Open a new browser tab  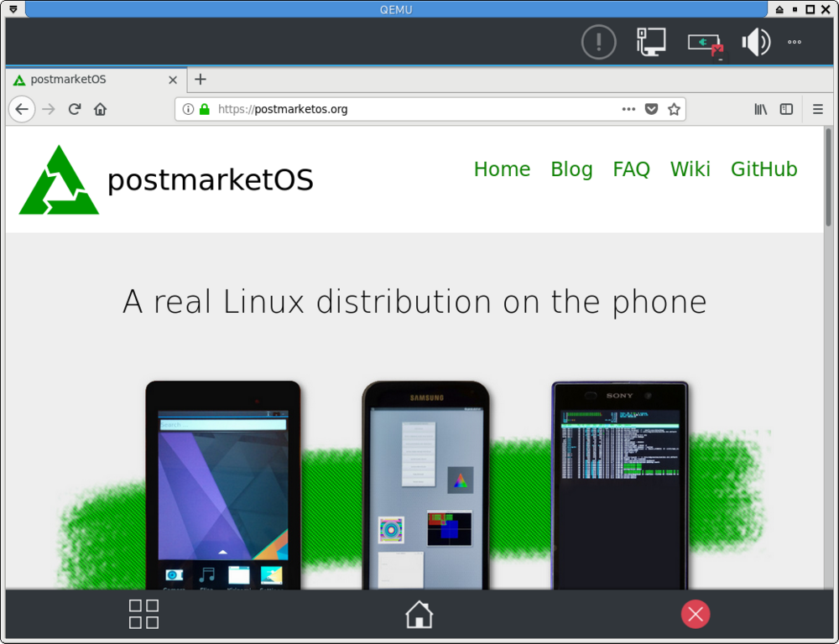pyautogui.click(x=200, y=80)
